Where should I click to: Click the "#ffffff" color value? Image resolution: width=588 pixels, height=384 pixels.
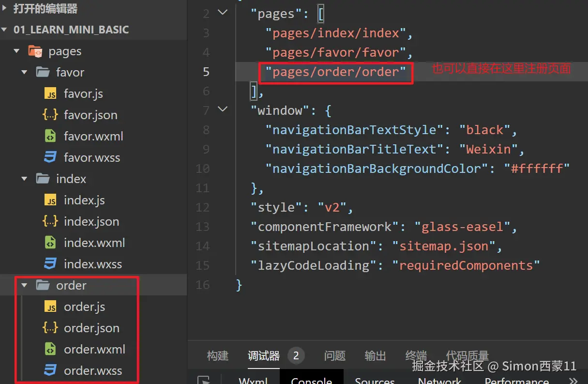click(537, 169)
